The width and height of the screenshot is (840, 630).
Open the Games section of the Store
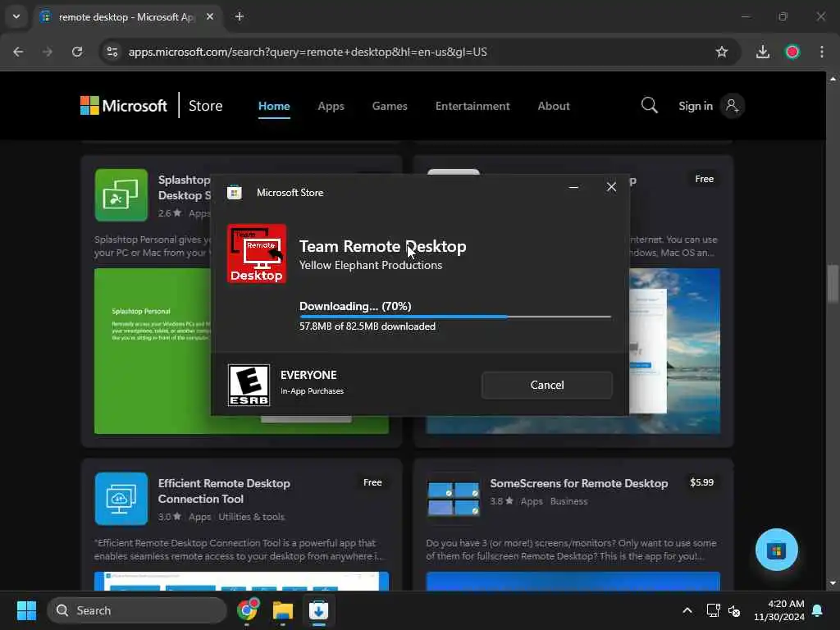click(x=390, y=106)
